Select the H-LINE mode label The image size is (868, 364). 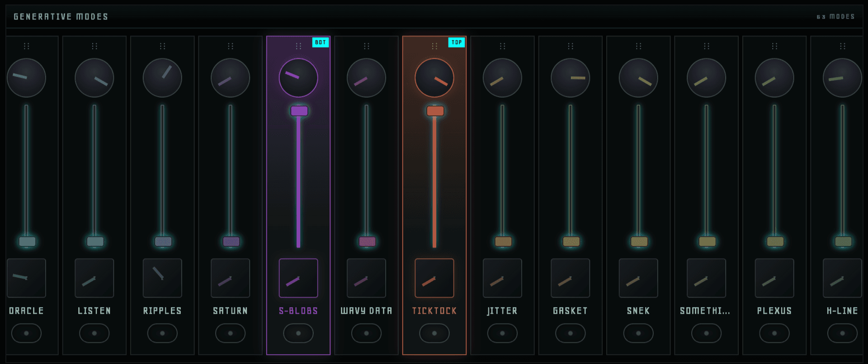(x=842, y=311)
